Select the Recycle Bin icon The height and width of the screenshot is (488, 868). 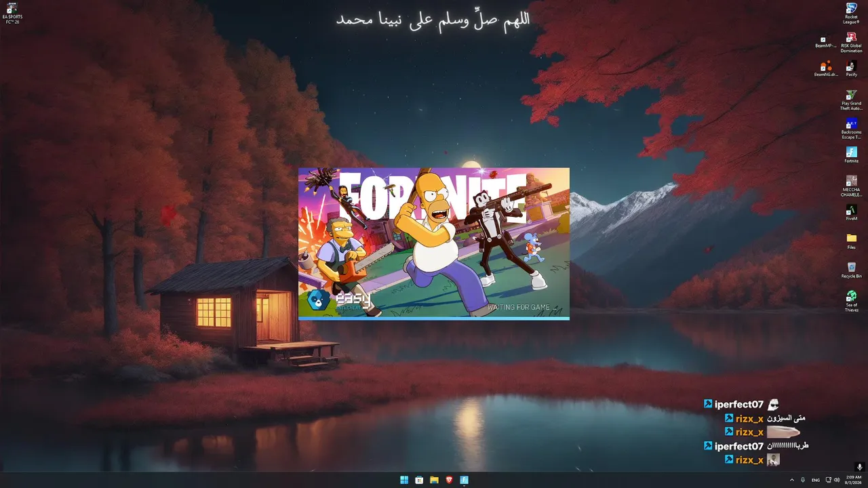(x=851, y=270)
